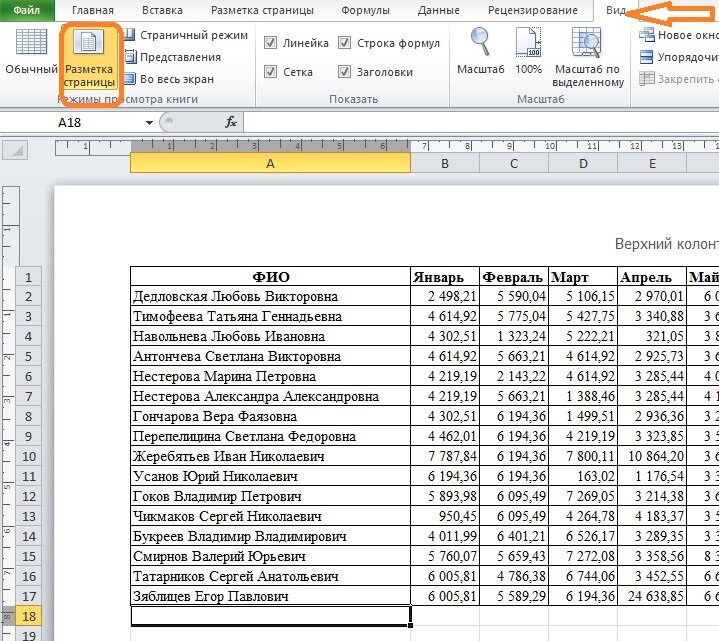Select cell Навольнева Любовь Ивановна
The width and height of the screenshot is (719, 641).
[x=271, y=337]
